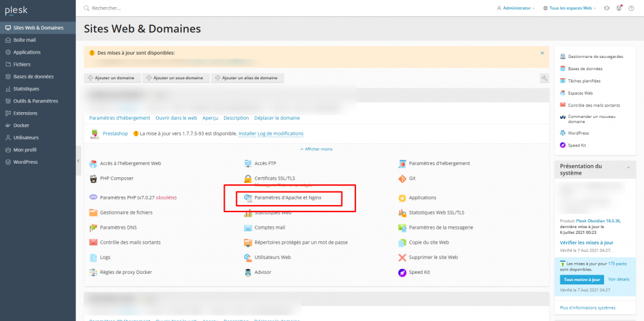Open Administrator account dropdown
The image size is (644, 321).
click(515, 8)
